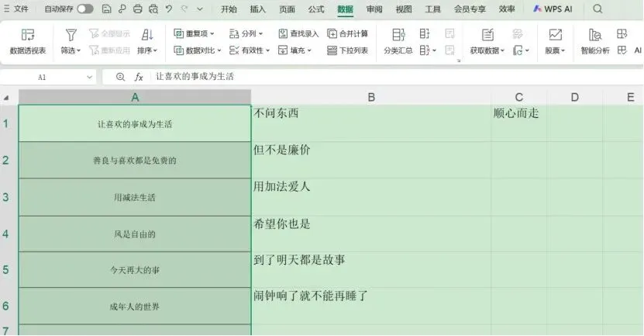Click the refresh data icon with arrow
This screenshot has height=336, width=644.
521,50
